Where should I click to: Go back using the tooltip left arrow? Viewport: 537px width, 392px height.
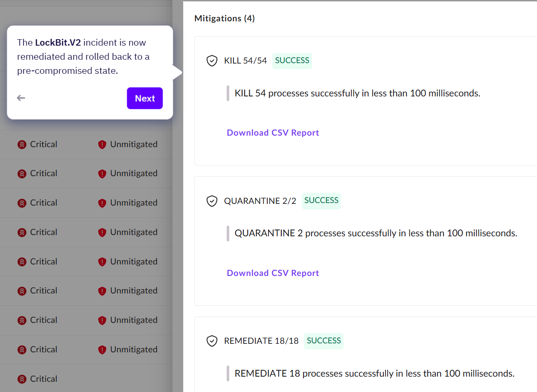[x=21, y=98]
